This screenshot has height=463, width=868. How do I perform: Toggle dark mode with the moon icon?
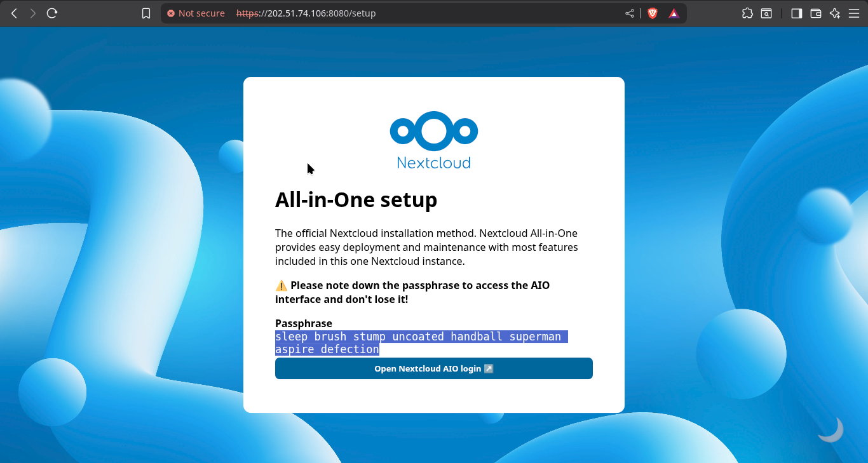(831, 430)
